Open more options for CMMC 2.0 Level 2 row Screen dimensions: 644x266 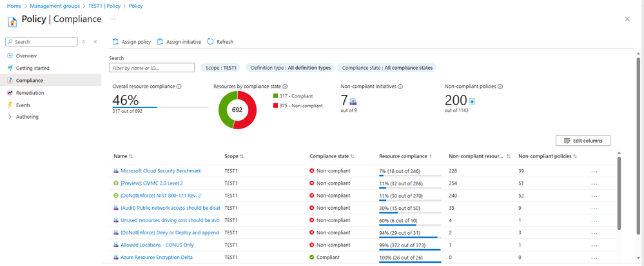point(594,184)
